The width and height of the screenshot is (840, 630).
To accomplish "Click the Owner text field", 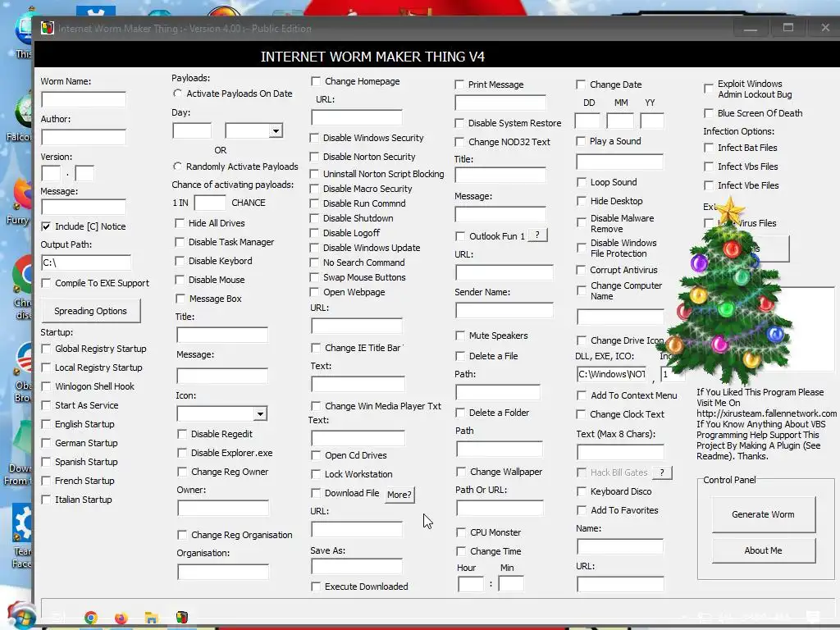I will 223,508.
